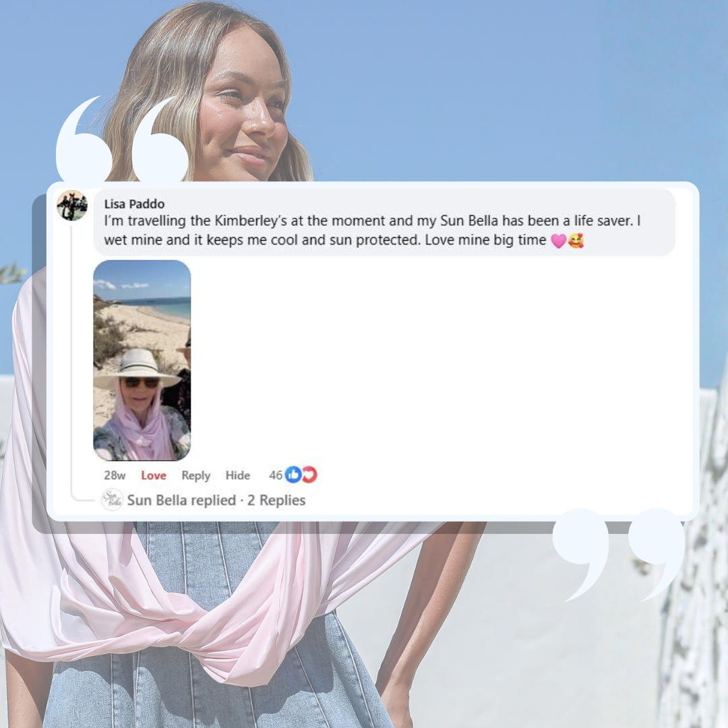Viewport: 728px width, 728px height.
Task: Click the Sun Bella logo avatar
Action: (x=112, y=499)
